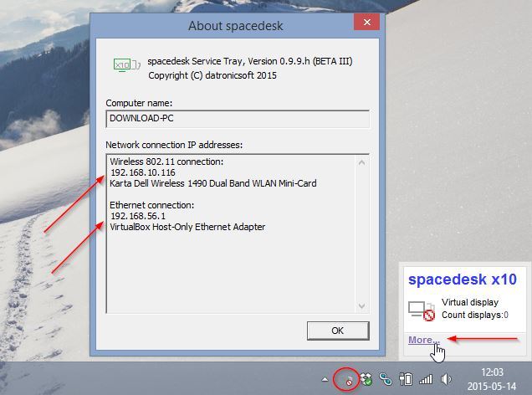Click the 'Wireless 802.11 connection:' line
Screen dimensions: 532x395
tap(166, 162)
